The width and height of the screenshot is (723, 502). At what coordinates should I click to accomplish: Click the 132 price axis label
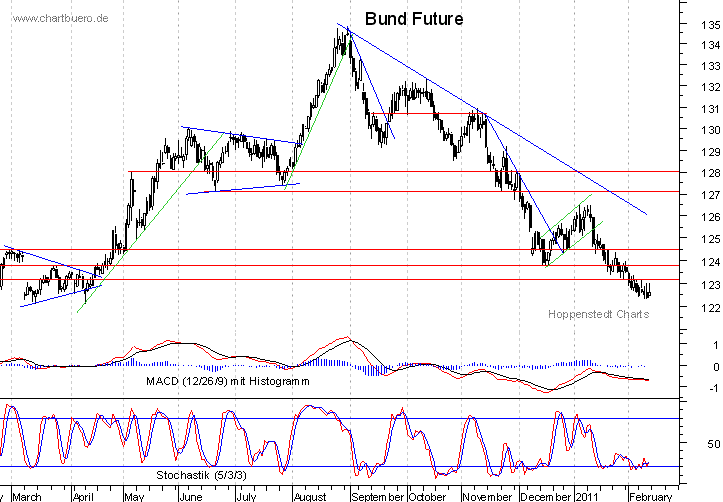(x=711, y=87)
